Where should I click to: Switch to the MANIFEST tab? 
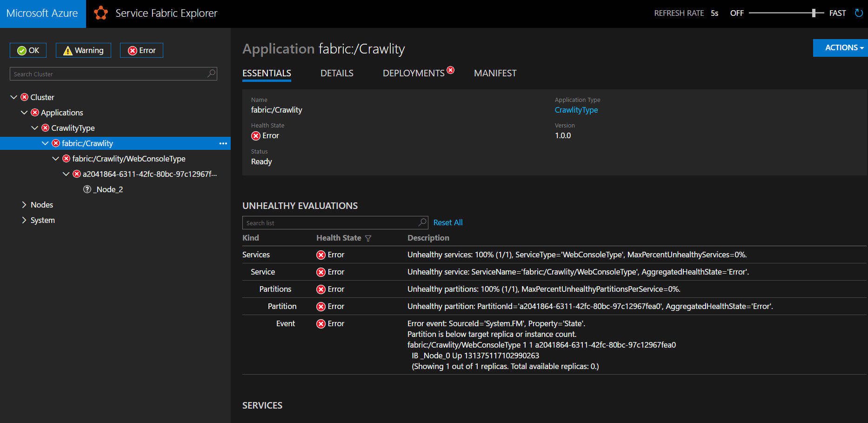[x=494, y=73]
